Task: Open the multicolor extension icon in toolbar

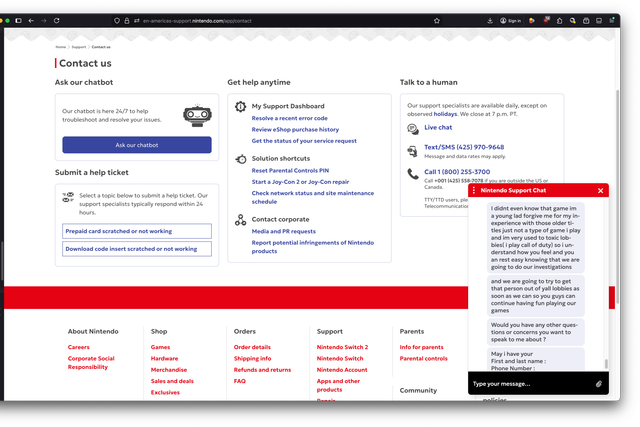Action: pos(531,21)
